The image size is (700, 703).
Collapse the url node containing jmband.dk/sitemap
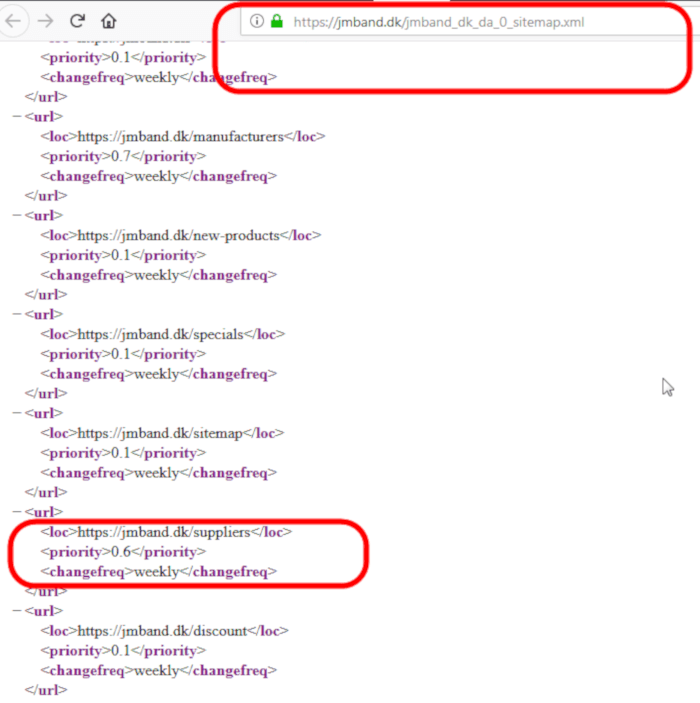(17, 413)
